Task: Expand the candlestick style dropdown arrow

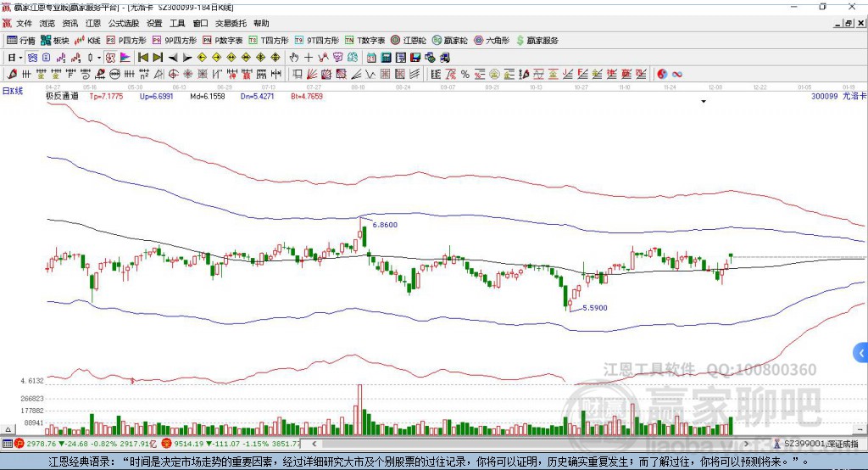Action: click(99, 58)
